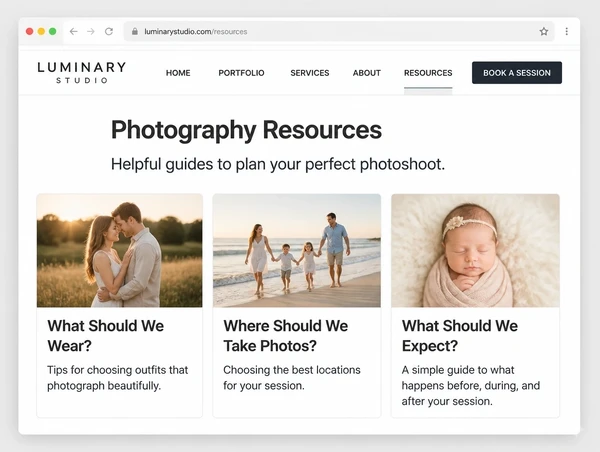This screenshot has height=452, width=600.
Task: Click the browser forward arrow
Action: [91, 31]
